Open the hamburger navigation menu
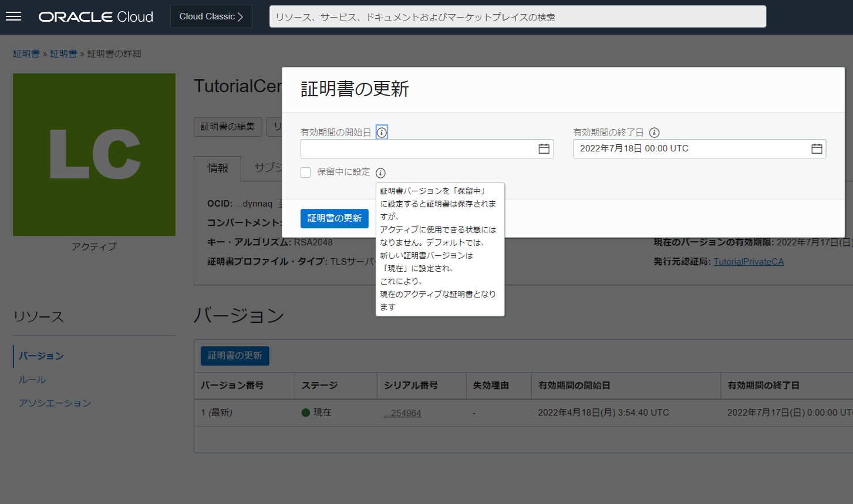The height and width of the screenshot is (504, 853). [x=14, y=16]
